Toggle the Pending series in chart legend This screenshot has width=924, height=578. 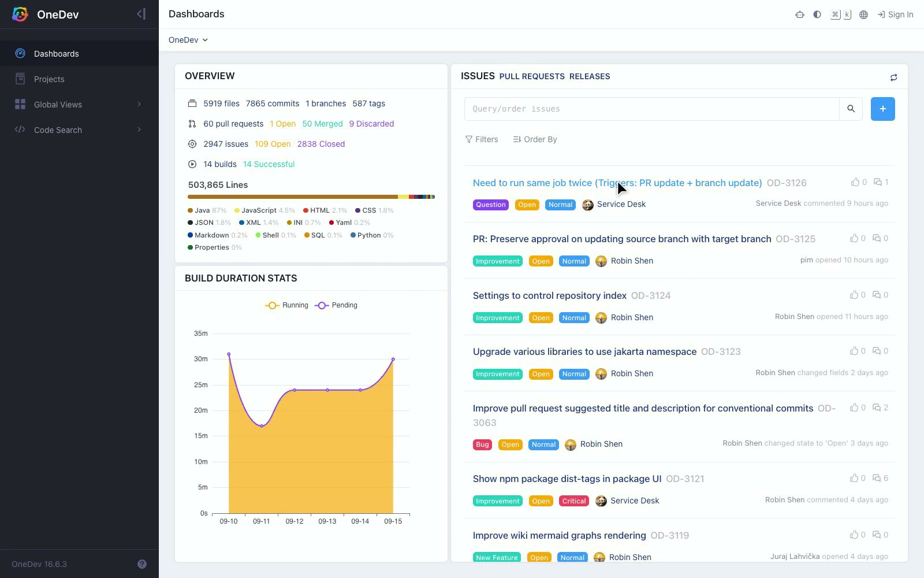336,305
